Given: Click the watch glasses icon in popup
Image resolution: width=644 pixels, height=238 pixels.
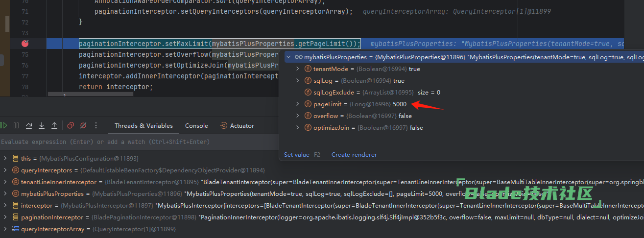Looking at the screenshot, I should click(x=298, y=57).
